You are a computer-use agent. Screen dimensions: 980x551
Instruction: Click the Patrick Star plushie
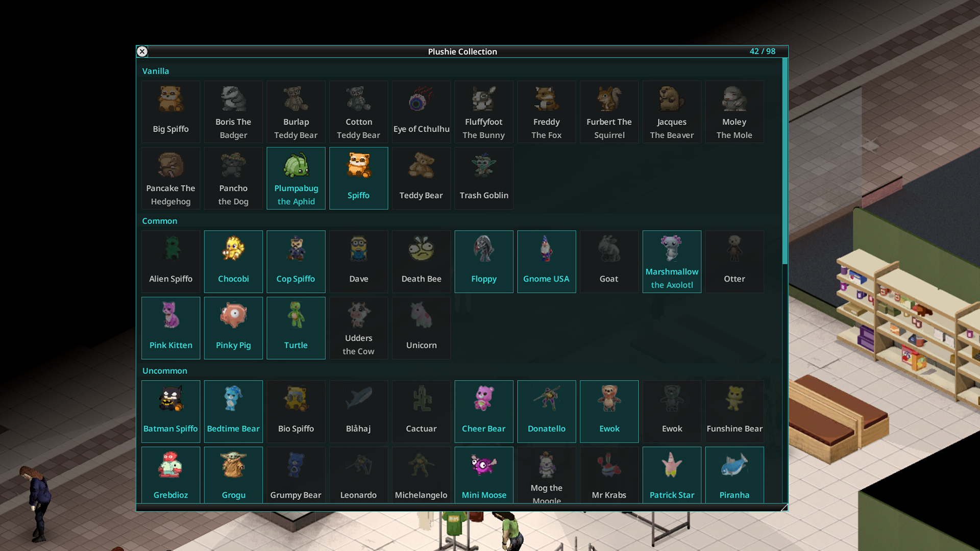pos(672,475)
